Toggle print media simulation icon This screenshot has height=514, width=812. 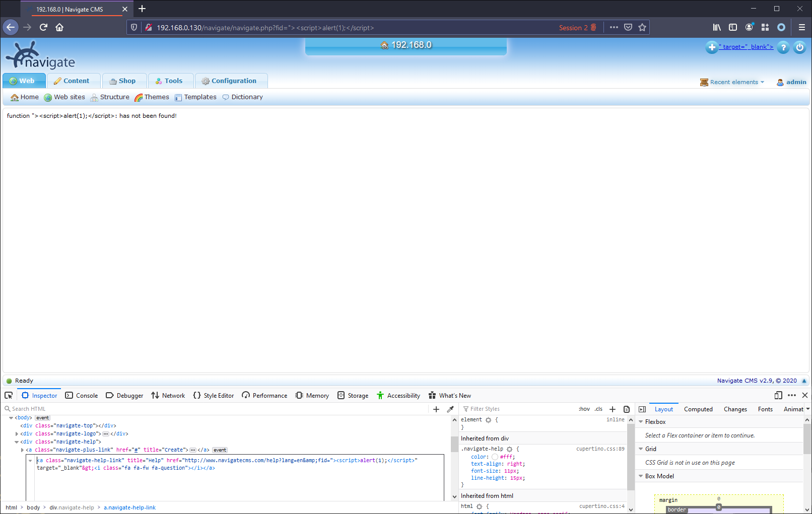(627, 409)
